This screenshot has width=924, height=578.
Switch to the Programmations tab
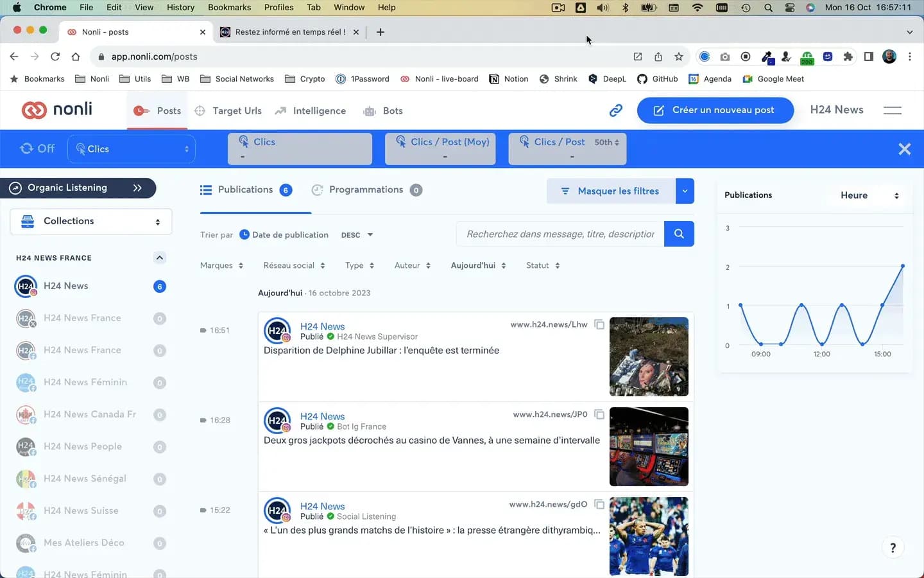tap(366, 190)
